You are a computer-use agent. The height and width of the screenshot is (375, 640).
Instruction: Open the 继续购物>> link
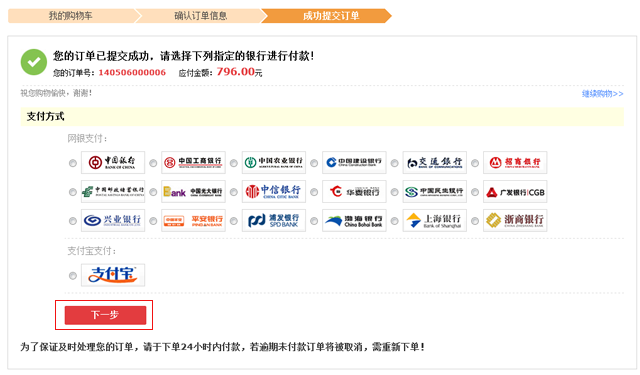click(x=602, y=94)
